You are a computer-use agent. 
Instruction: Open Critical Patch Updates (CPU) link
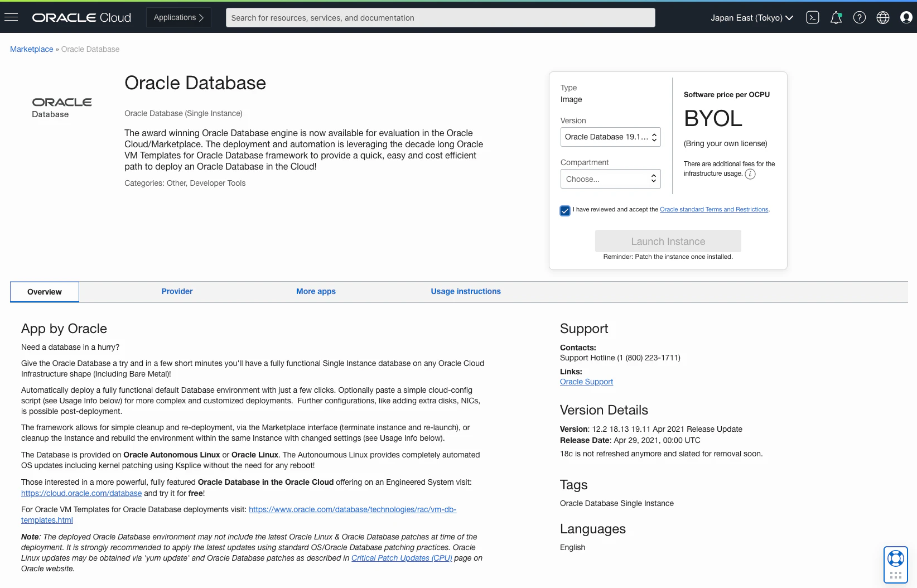point(402,558)
